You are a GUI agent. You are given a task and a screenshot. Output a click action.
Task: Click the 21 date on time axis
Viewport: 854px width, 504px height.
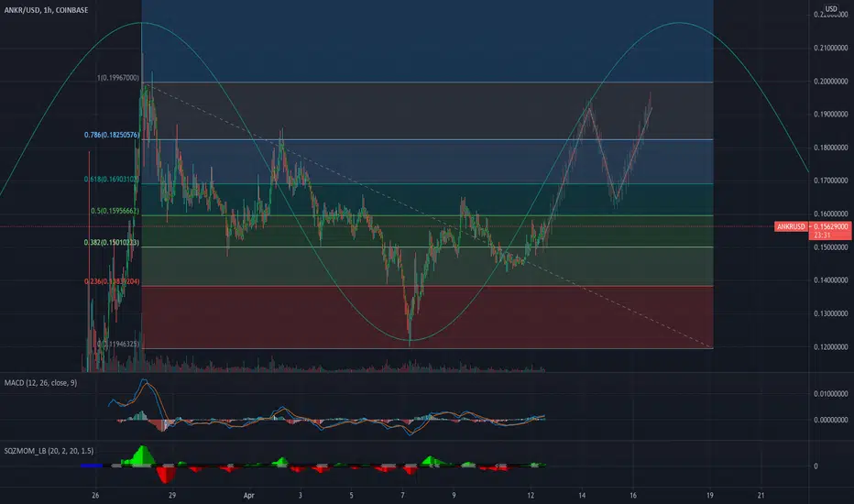761,495
